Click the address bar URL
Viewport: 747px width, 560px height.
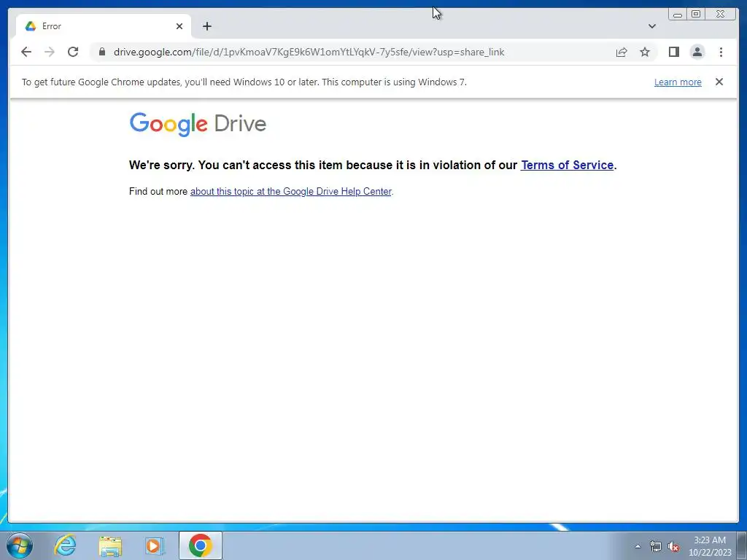tap(309, 52)
